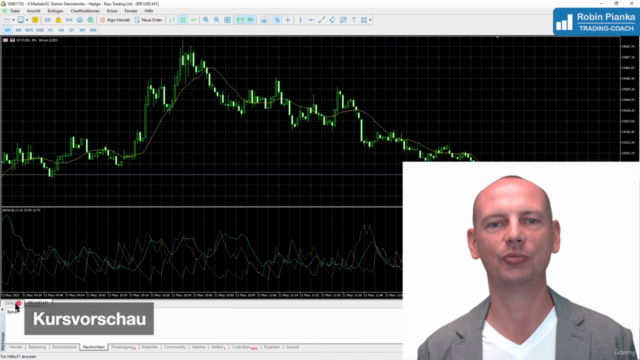Open the VPS cloud icon
This screenshot has width=640, height=360.
[80, 20]
